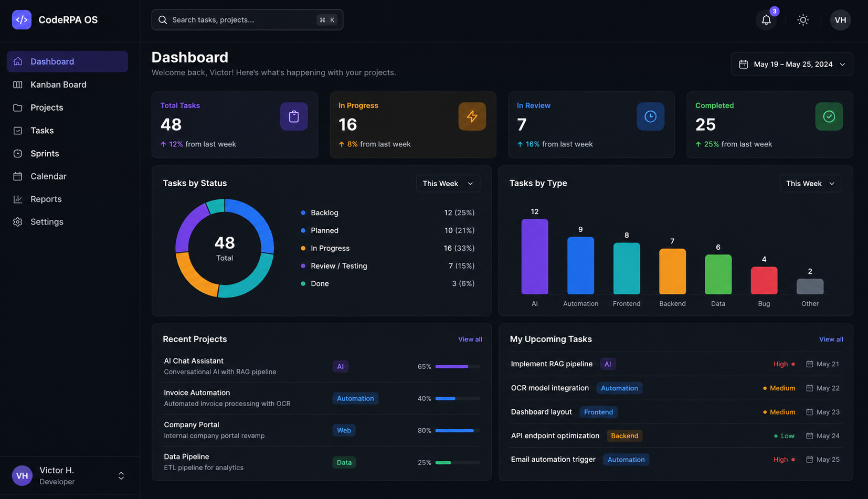Screen dimensions: 868x499
Task: Click the In Review clock icon
Action: tap(651, 116)
